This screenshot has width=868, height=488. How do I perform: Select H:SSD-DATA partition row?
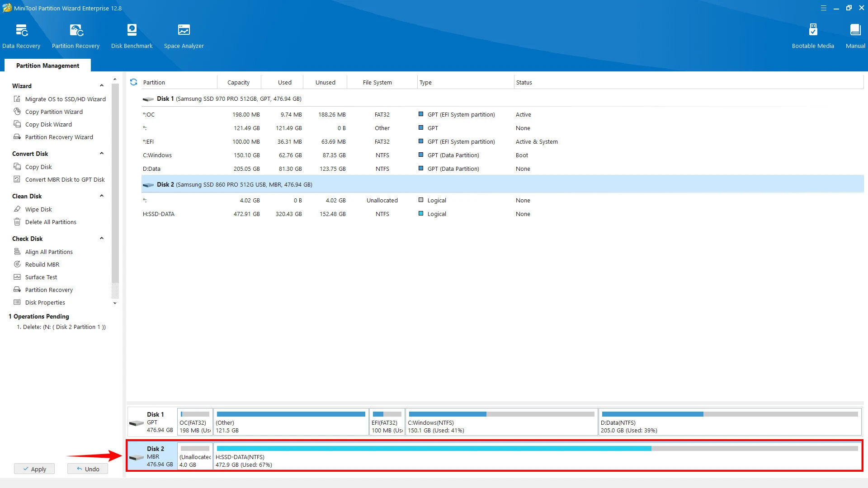tap(502, 214)
